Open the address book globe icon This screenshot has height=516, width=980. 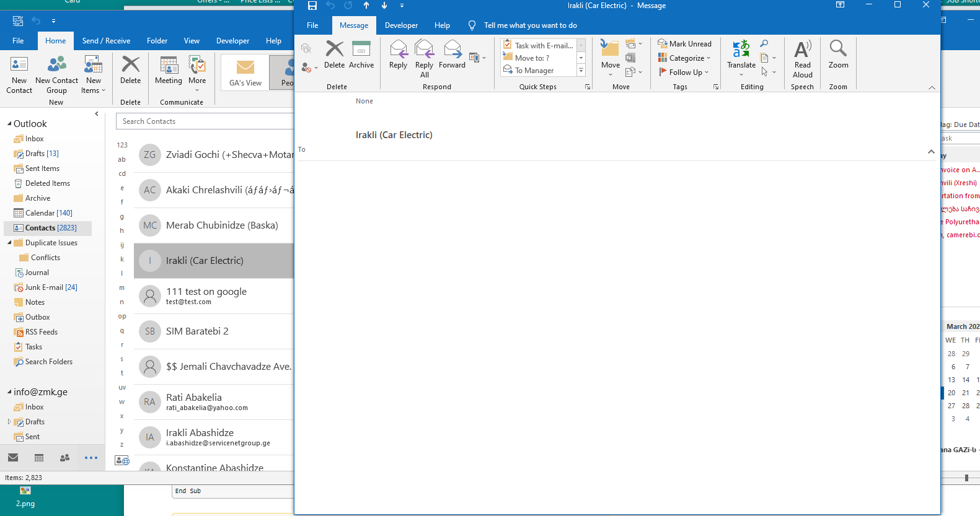[122, 460]
